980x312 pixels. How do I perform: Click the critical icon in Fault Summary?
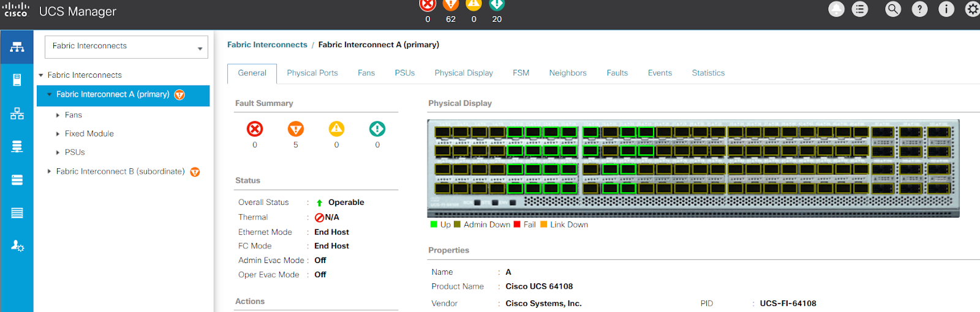[255, 129]
